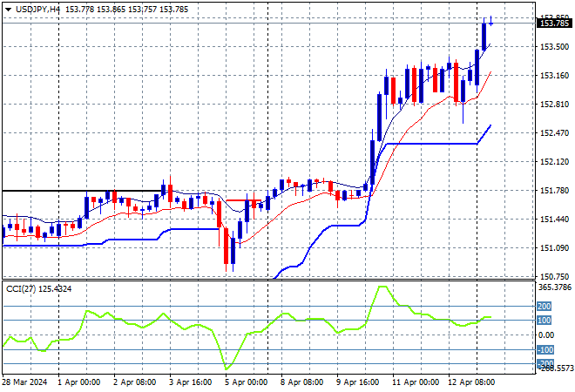This screenshot has width=575, height=392.
Task: Click the 12 Apr 08:00 time label
Action: coord(471,382)
